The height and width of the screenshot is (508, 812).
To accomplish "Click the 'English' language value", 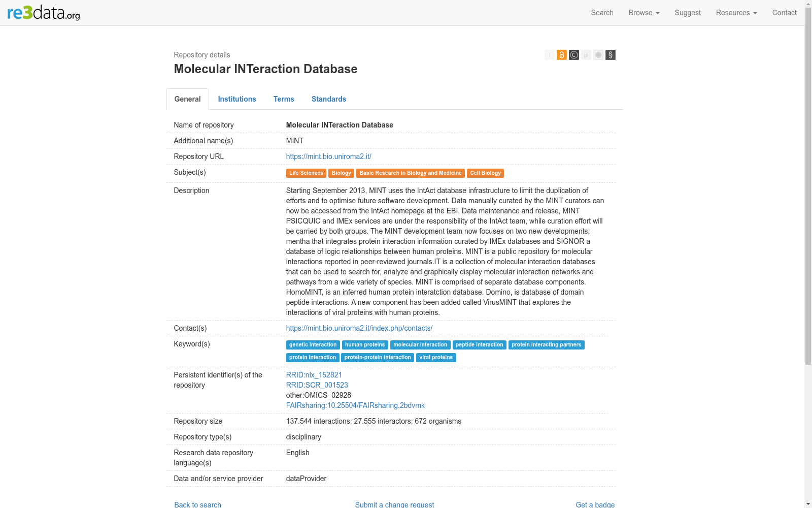I will click(297, 453).
